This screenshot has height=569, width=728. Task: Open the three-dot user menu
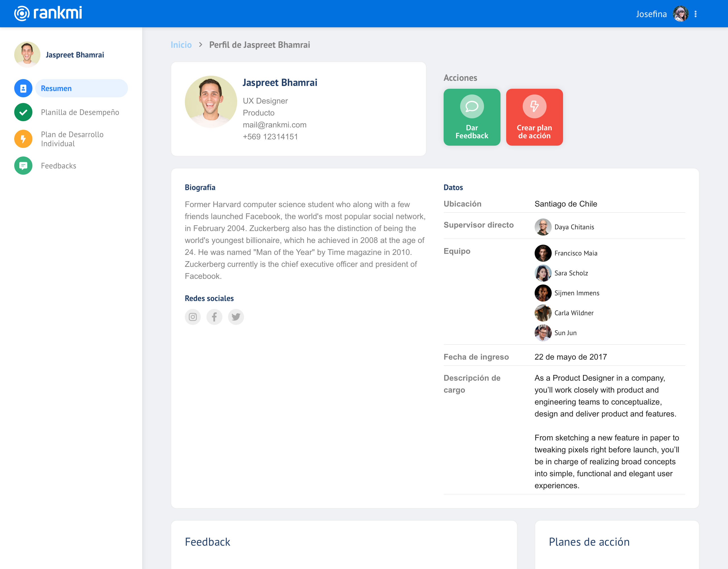click(695, 14)
